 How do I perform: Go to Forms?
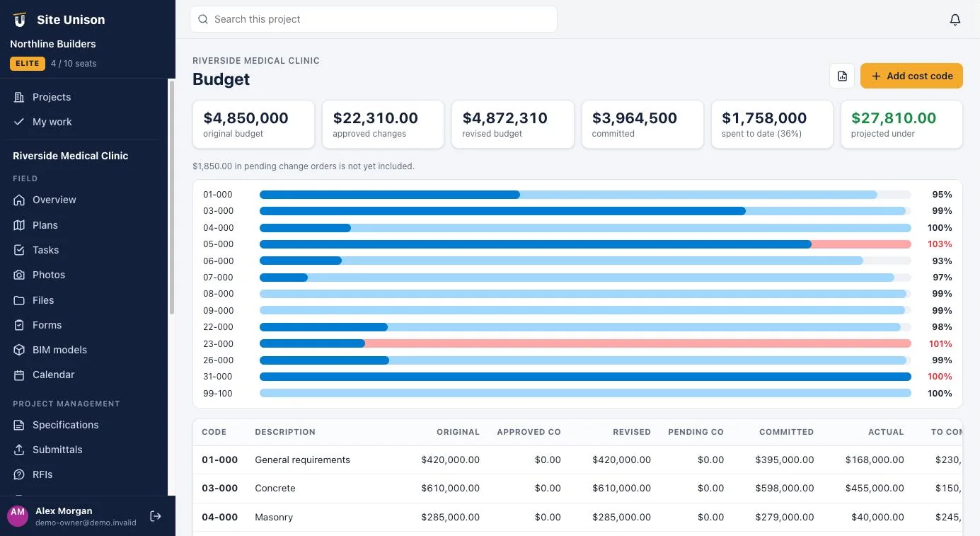(x=85, y=325)
